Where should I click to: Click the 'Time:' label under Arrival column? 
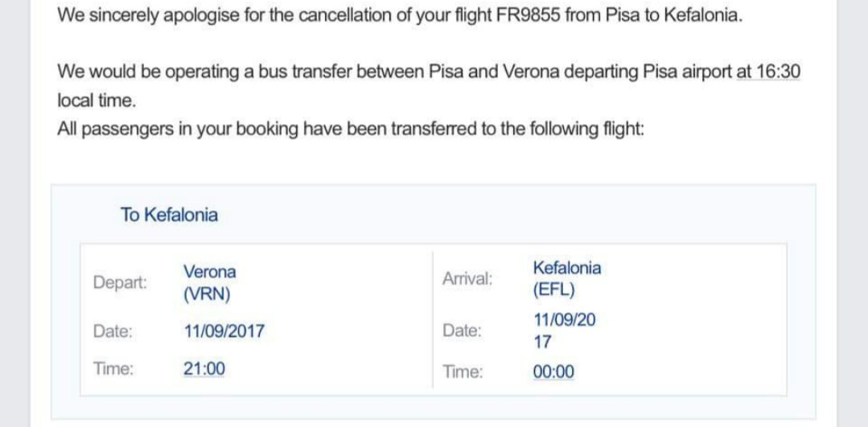[463, 372]
